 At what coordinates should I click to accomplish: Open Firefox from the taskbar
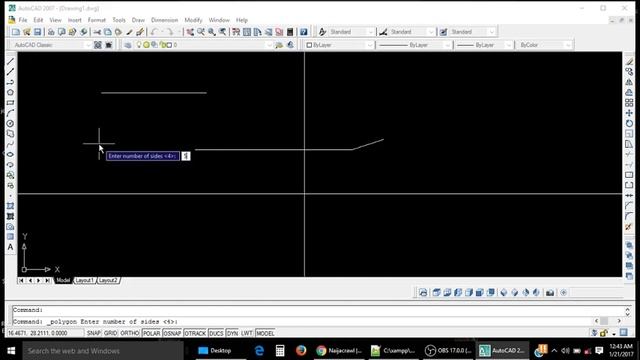click(x=301, y=351)
